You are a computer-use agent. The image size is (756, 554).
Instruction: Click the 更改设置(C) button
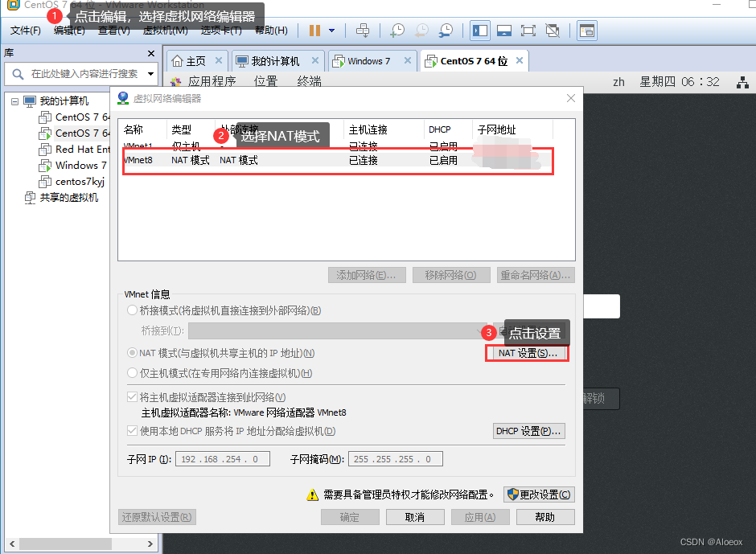point(539,494)
